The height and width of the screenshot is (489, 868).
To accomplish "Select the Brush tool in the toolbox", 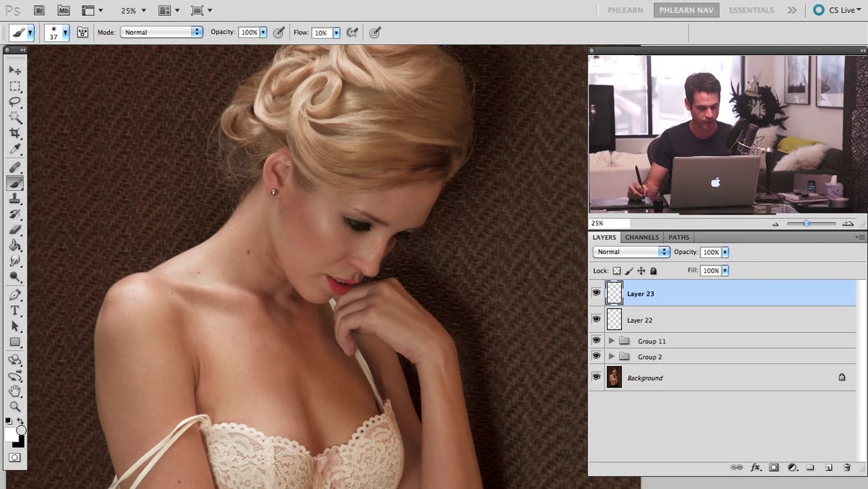I will [14, 184].
